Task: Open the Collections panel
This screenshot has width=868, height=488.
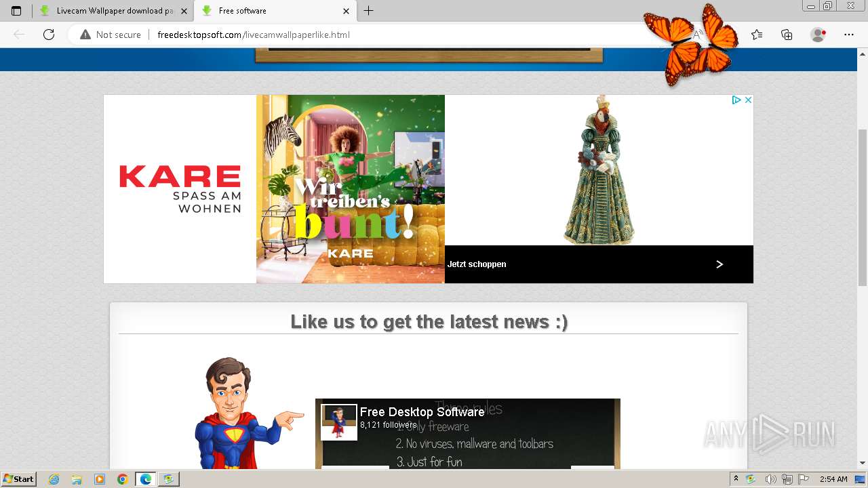Action: 787,35
